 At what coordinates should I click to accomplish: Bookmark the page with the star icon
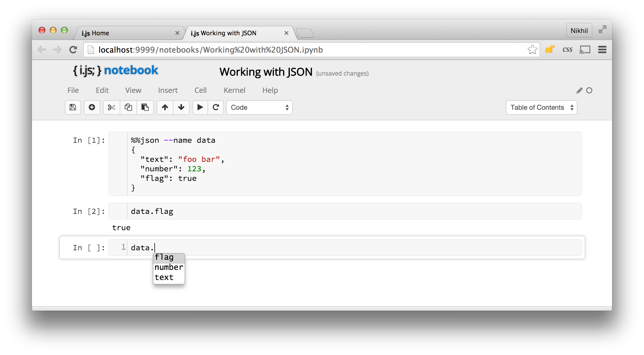click(x=532, y=50)
